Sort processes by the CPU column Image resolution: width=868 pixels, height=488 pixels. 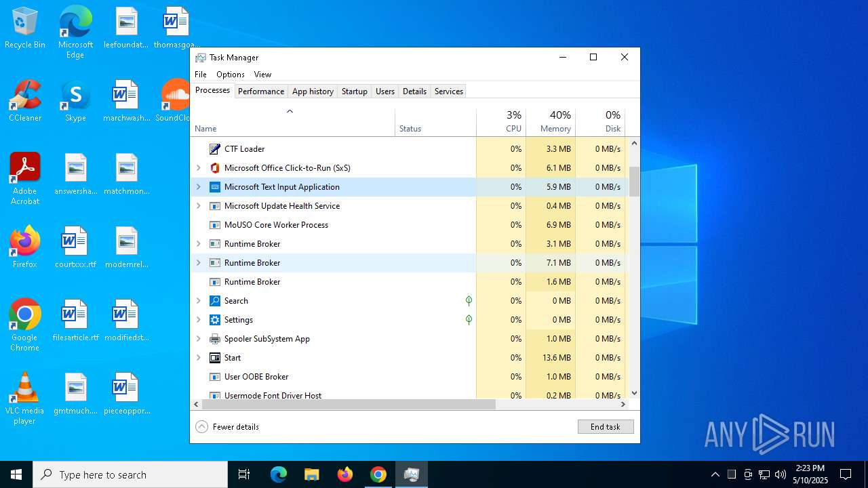point(501,123)
